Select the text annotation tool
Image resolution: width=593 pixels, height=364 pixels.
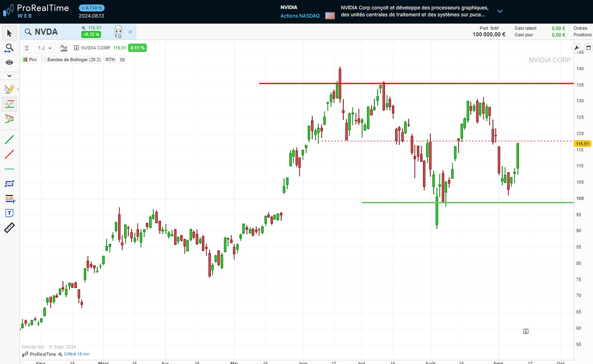click(9, 213)
